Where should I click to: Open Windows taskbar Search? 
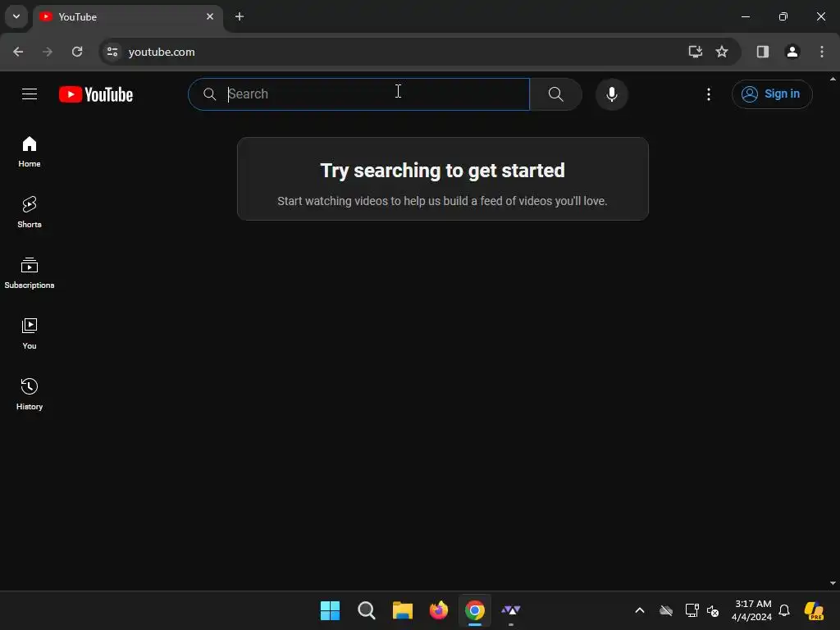click(367, 610)
